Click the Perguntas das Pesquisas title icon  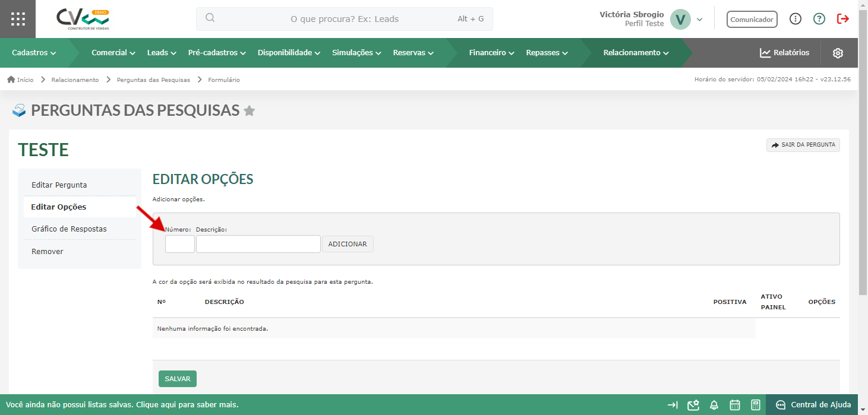[x=19, y=110]
